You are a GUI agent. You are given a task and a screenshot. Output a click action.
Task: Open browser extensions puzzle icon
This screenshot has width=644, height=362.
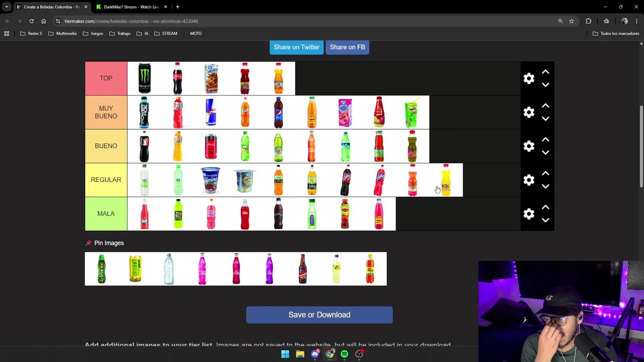tap(588, 21)
